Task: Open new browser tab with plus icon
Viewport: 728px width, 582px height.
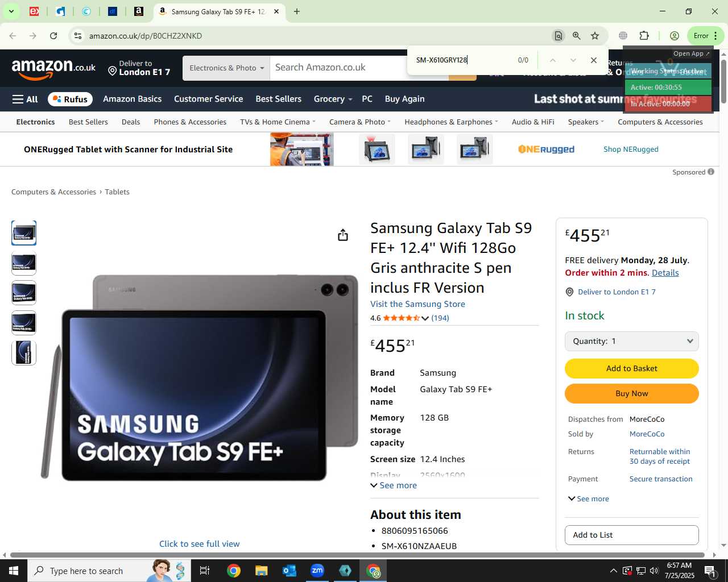Action: [x=297, y=11]
